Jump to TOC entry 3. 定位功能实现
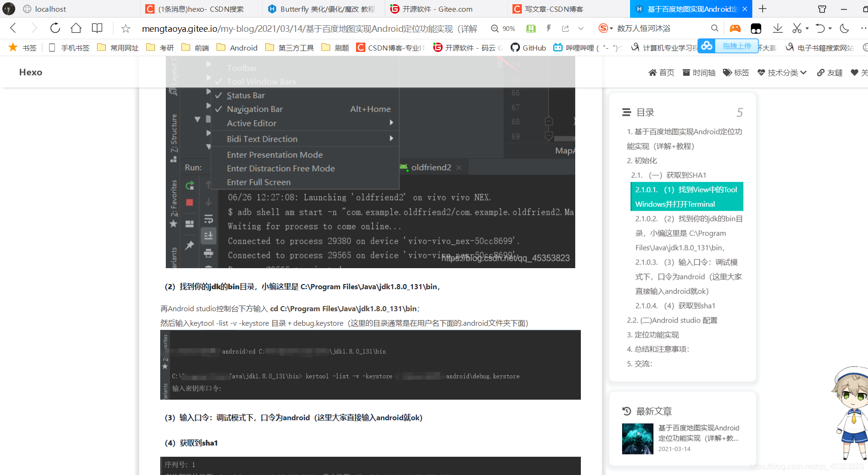This screenshot has height=475, width=868. [653, 335]
